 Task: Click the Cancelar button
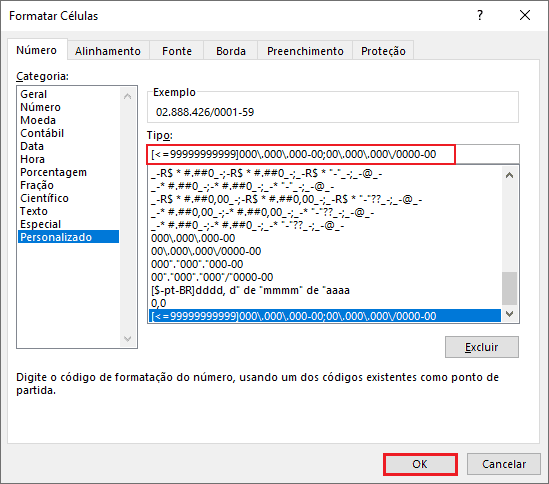(x=504, y=464)
